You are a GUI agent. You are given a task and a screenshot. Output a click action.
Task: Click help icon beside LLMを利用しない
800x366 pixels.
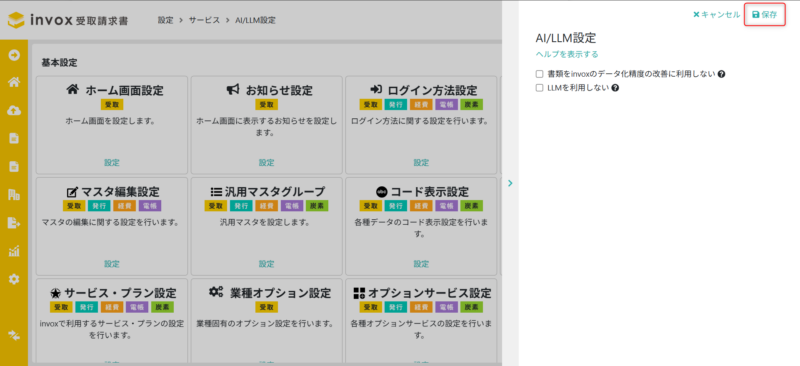click(615, 88)
